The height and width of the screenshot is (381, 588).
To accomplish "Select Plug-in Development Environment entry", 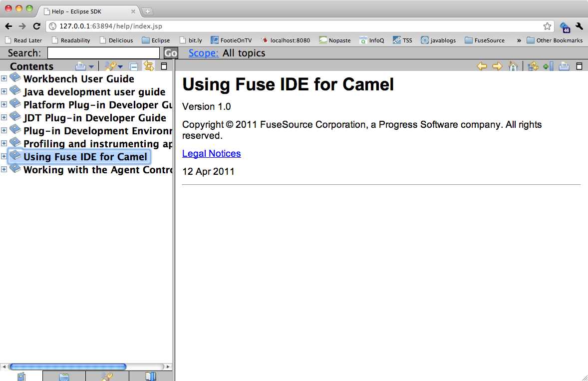I will point(97,131).
